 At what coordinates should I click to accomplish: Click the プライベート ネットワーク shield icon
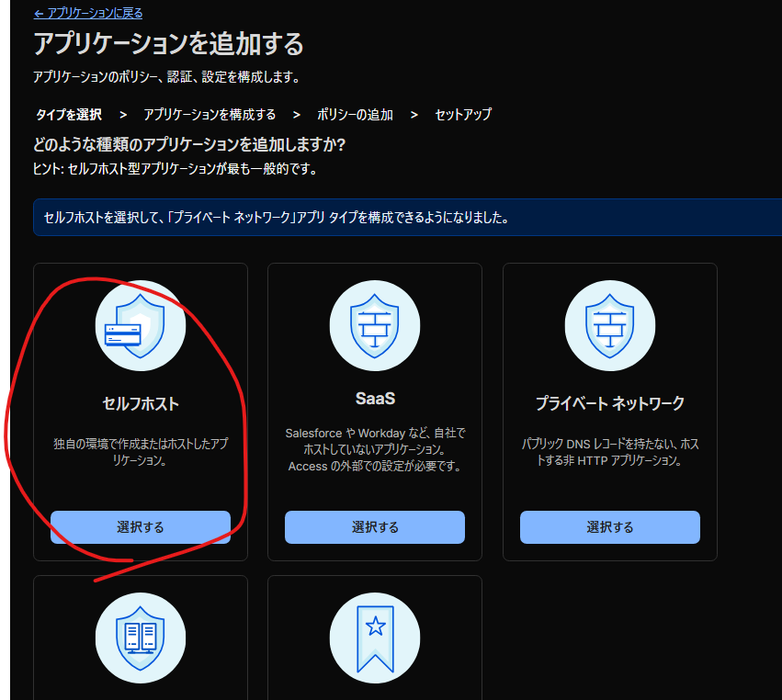click(x=609, y=324)
